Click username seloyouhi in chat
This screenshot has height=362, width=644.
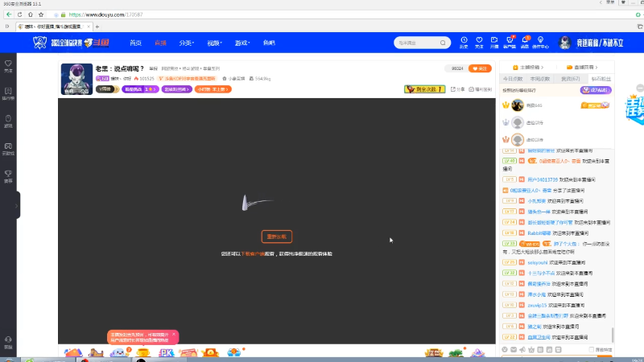coord(538,263)
